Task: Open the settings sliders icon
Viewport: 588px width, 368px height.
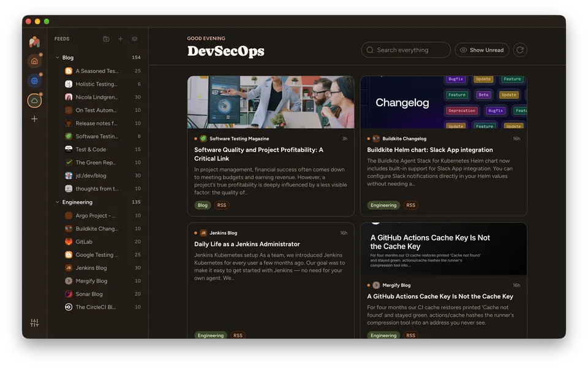Action: point(34,323)
